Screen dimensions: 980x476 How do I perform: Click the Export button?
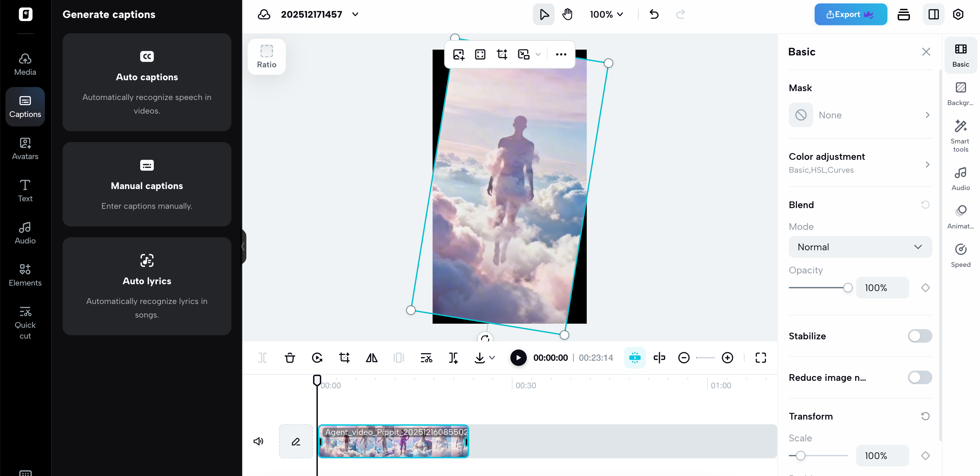coord(851,14)
